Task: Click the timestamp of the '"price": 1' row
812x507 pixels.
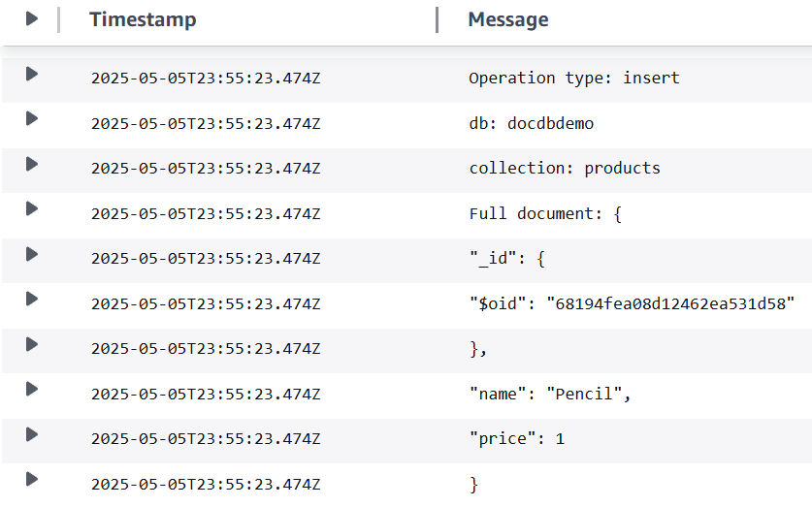Action: coord(205,439)
